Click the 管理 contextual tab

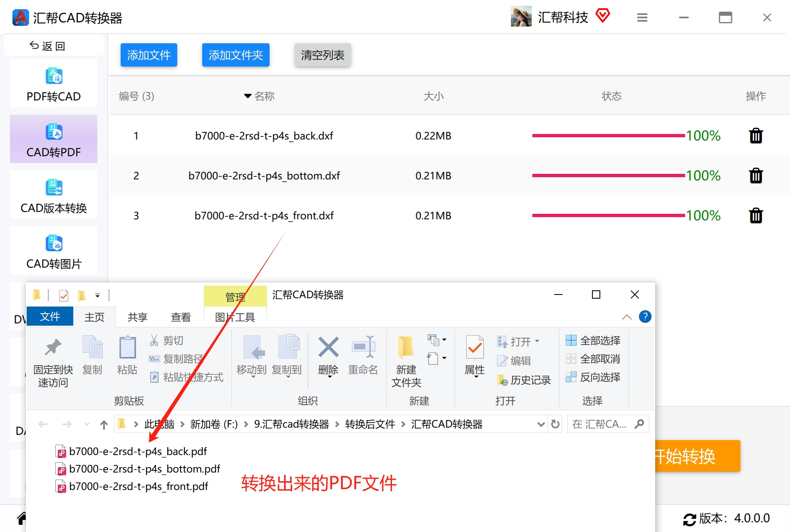click(235, 297)
